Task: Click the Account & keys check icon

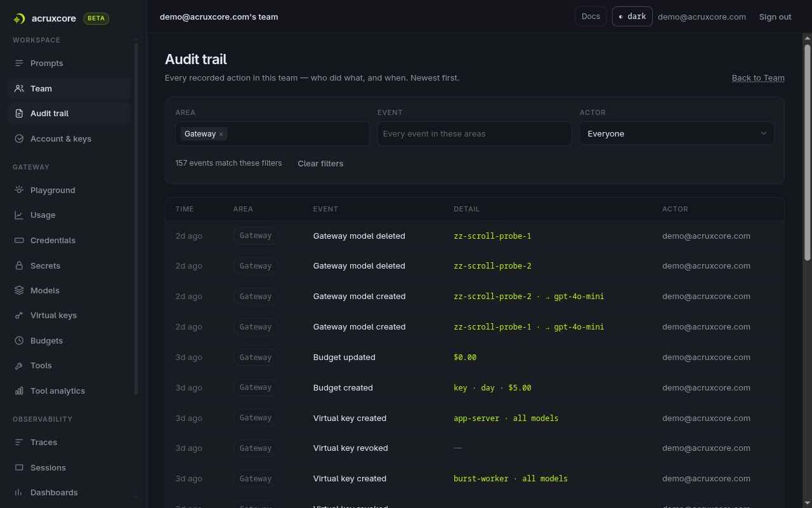Action: (x=19, y=139)
